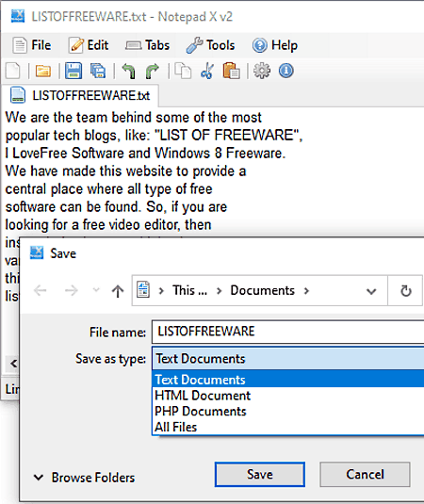Image resolution: width=424 pixels, height=504 pixels.
Task: Open settings with the gear icon
Action: (262, 71)
